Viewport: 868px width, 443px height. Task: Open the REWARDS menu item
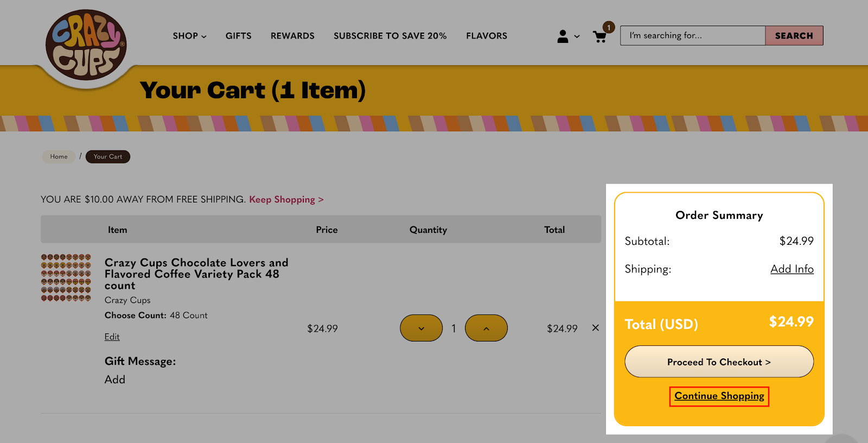pyautogui.click(x=292, y=36)
